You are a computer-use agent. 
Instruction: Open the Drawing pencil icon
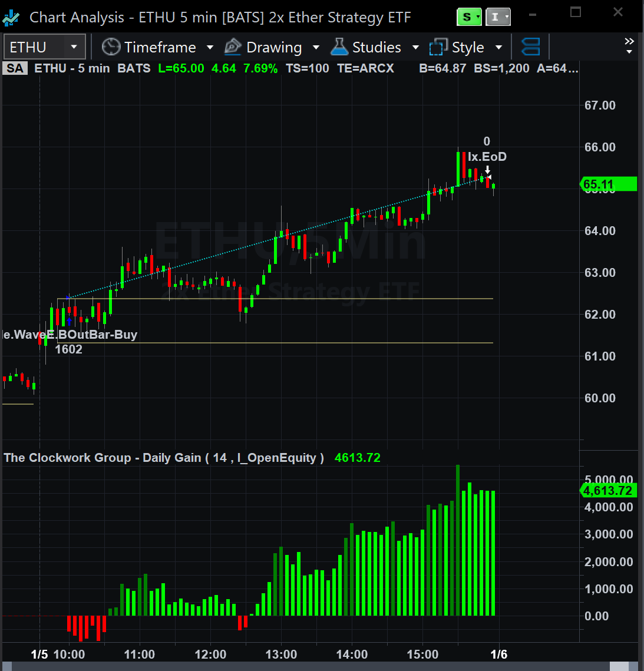[233, 47]
